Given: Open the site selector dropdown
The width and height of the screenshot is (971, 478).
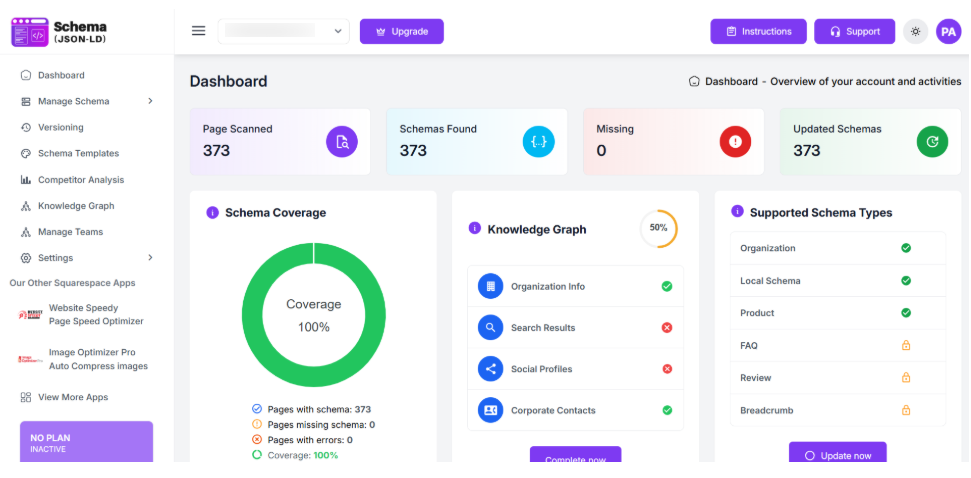Looking at the screenshot, I should (284, 31).
